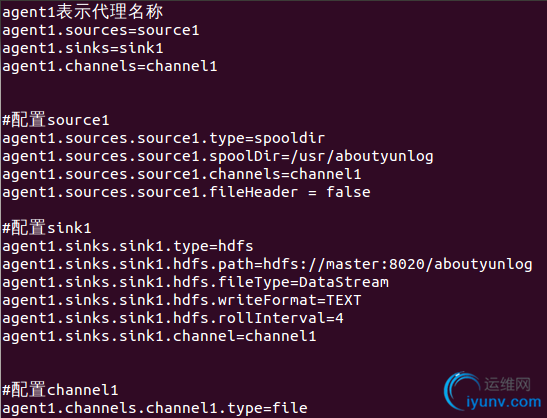This screenshot has width=547, height=418.
Task: Click the agent1.sinks=sink1 line
Action: coord(83,48)
